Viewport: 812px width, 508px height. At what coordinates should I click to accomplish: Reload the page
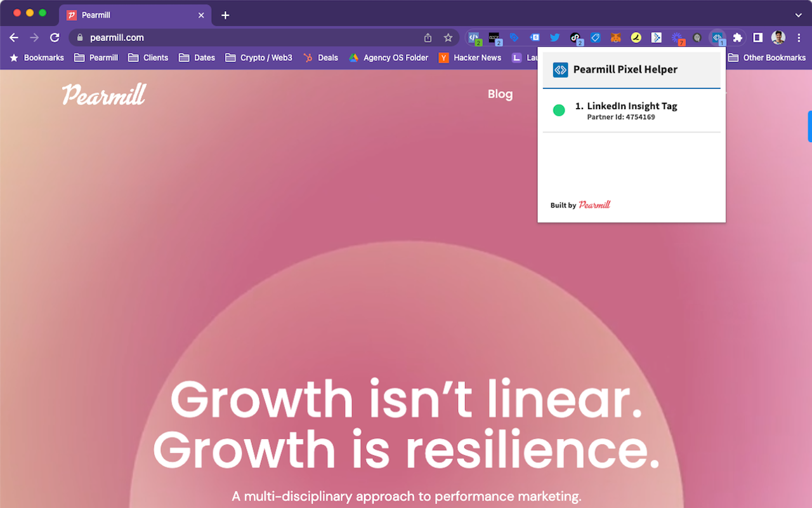55,37
